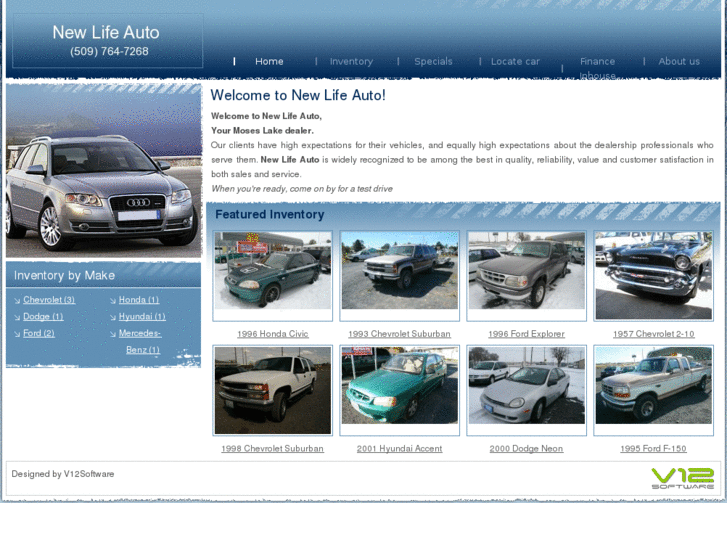Screen dimensions: 727x545
Task: Filter inventory by Mercedes-Benz (1)
Action: 140,341
